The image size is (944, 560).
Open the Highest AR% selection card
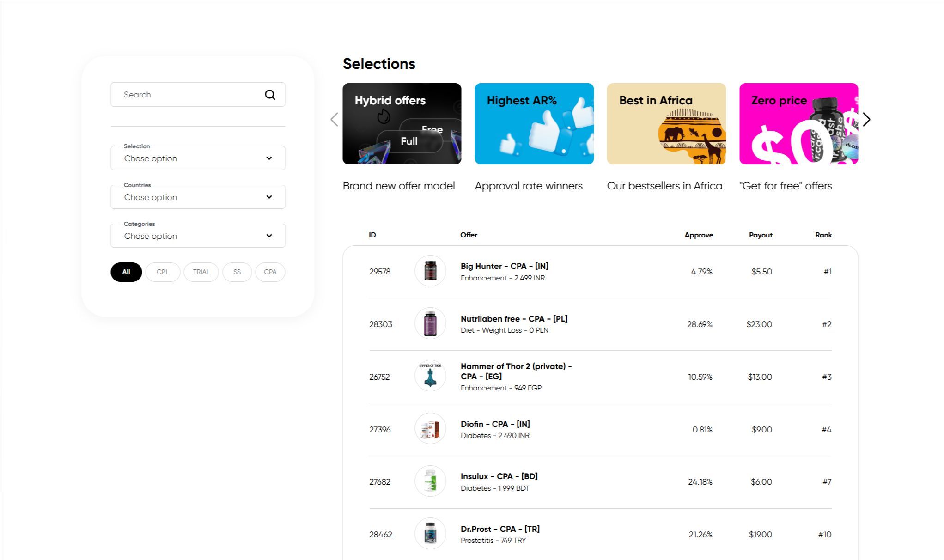tap(534, 124)
